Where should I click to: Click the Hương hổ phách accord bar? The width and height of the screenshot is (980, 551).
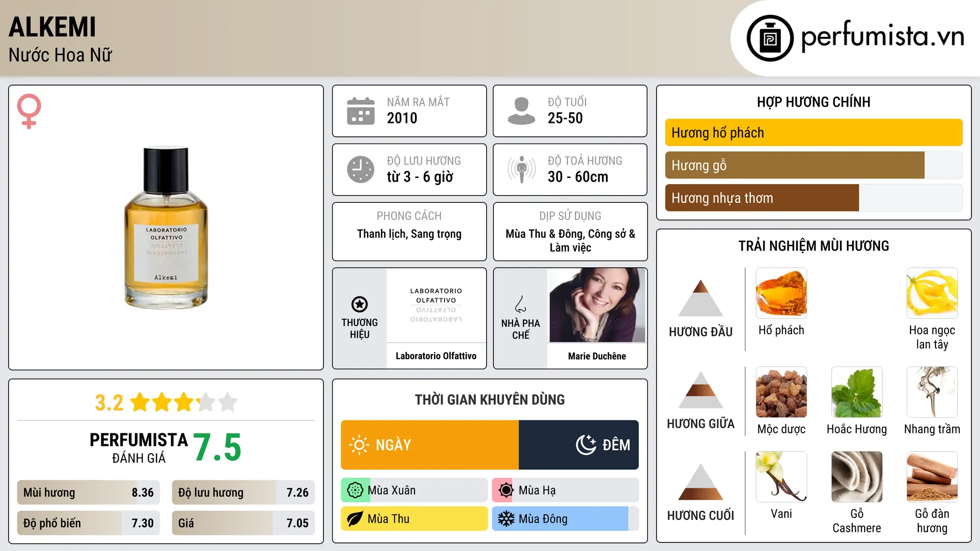point(814,132)
